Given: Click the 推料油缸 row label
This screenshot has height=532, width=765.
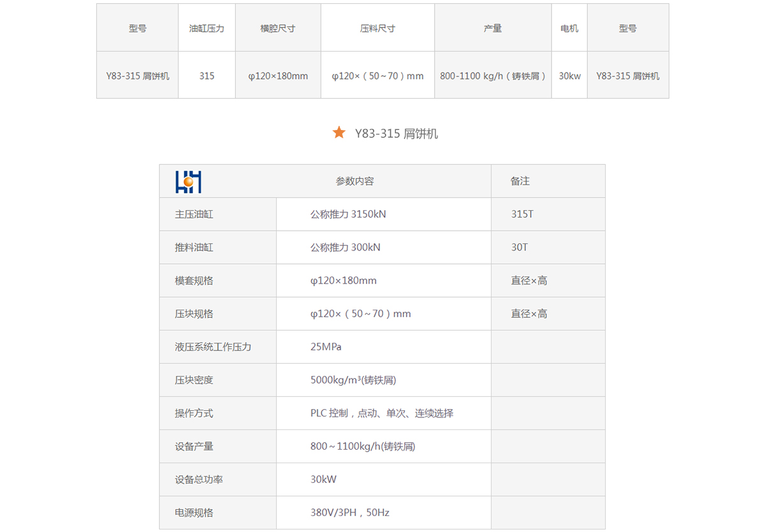Looking at the screenshot, I should (194, 248).
